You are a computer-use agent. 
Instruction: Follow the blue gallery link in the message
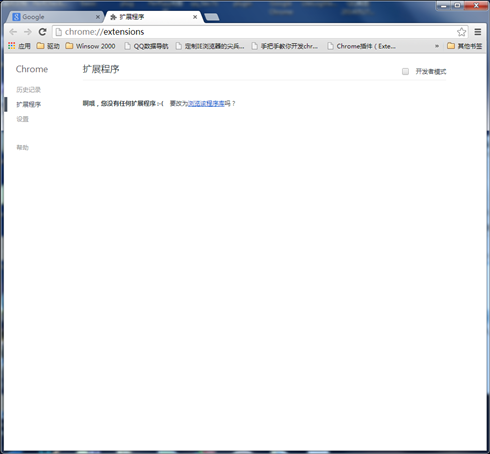(206, 104)
